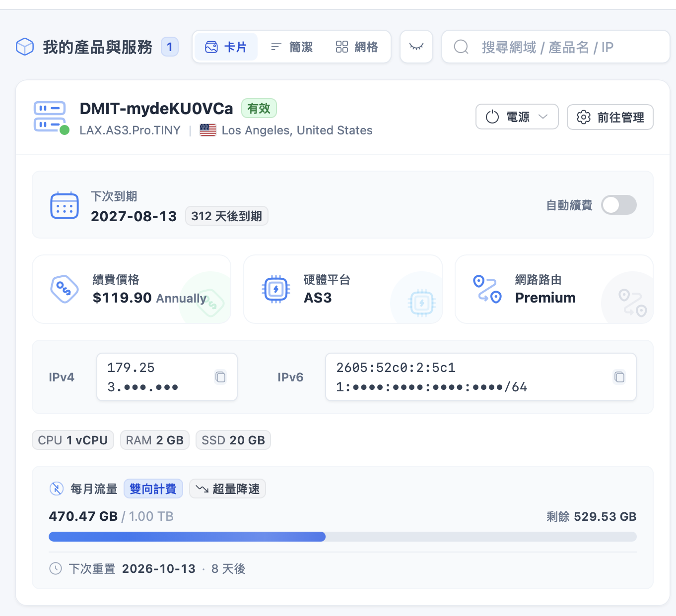This screenshot has width=676, height=616.
Task: Click the magnifier icon in the search box
Action: (x=461, y=47)
